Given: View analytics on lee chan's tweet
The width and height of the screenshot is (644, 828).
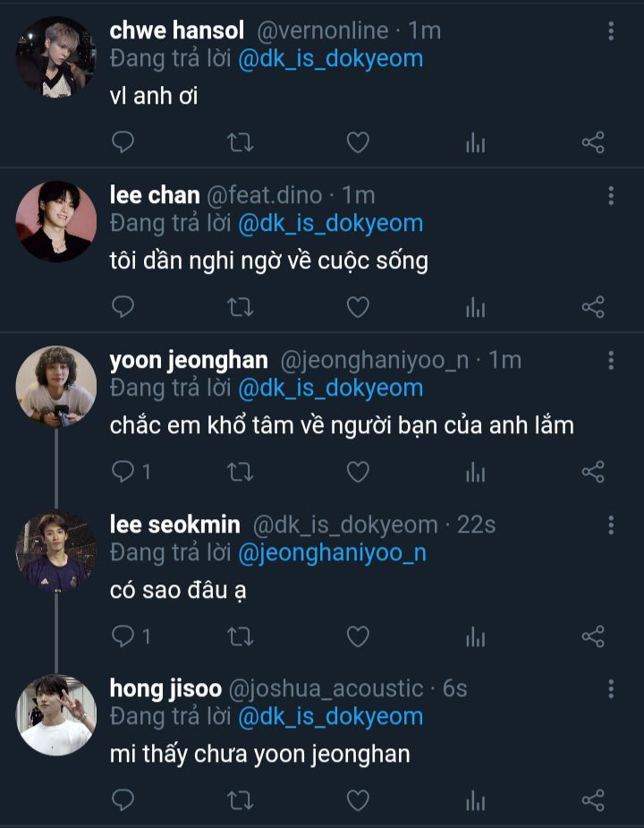Looking at the screenshot, I should (475, 307).
